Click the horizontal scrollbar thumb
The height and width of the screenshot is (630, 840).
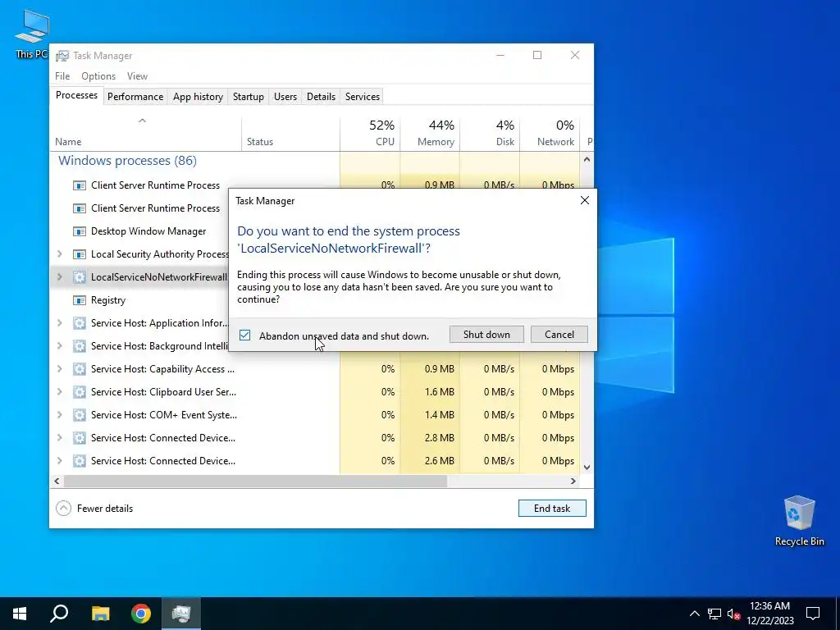click(256, 481)
